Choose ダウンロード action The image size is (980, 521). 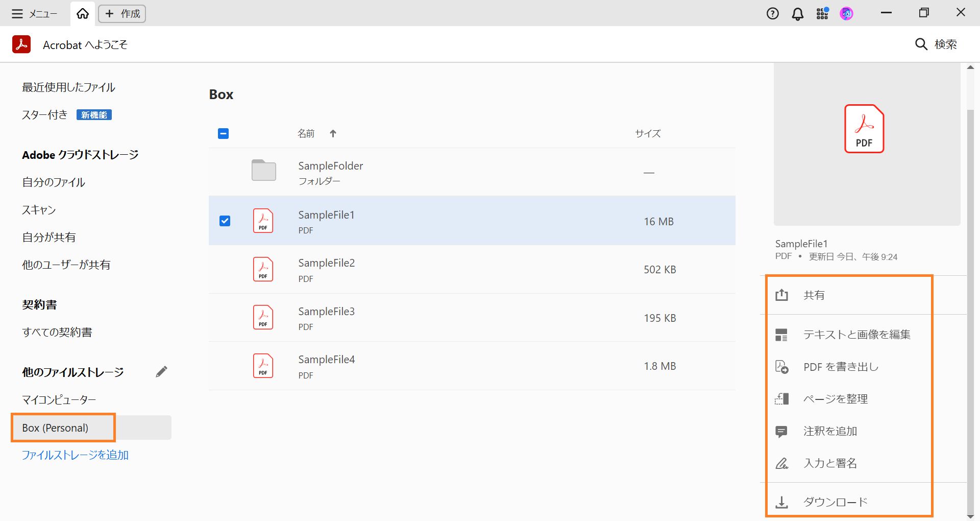[836, 502]
